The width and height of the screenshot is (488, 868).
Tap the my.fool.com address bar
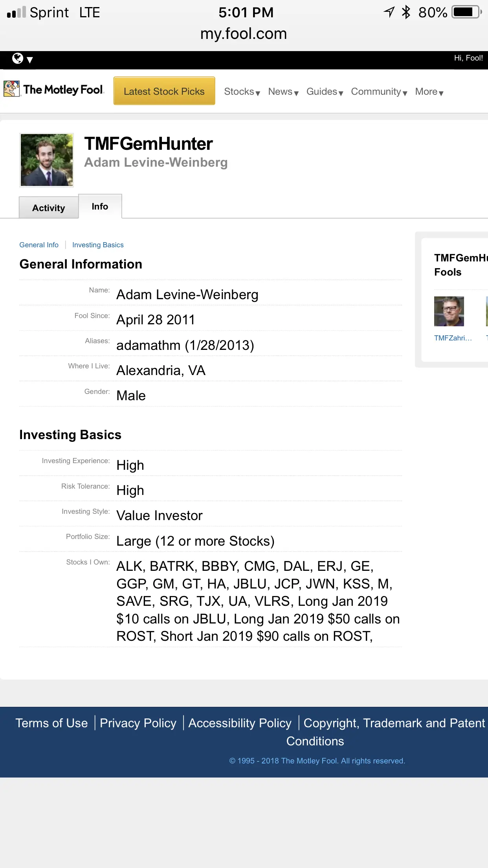pyautogui.click(x=244, y=34)
